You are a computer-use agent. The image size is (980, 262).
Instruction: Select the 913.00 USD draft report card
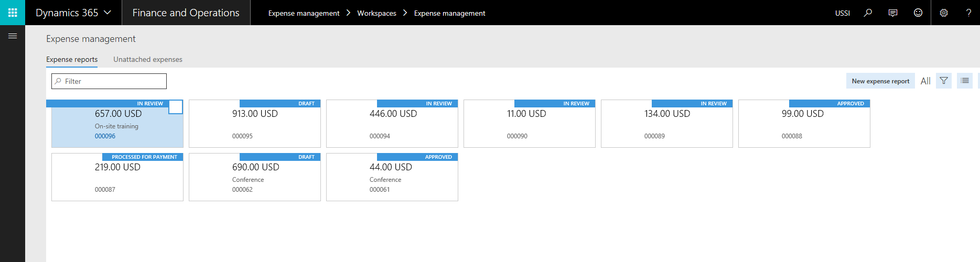click(x=255, y=125)
